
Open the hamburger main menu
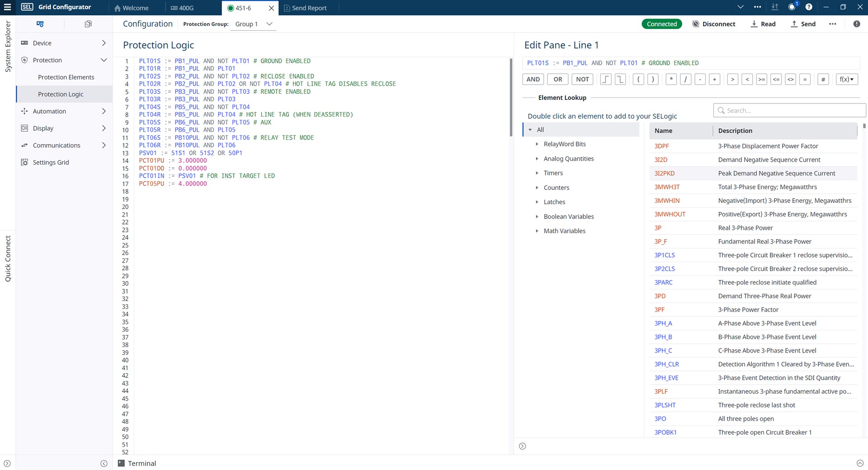pos(7,7)
